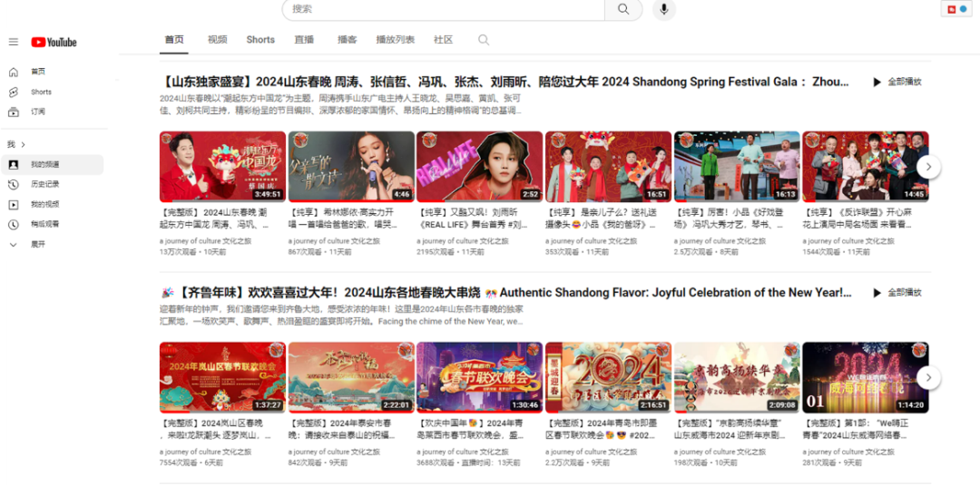This screenshot has height=485, width=980.
Task: Open the 2:22:01 泰安 thumbnail
Action: [351, 378]
